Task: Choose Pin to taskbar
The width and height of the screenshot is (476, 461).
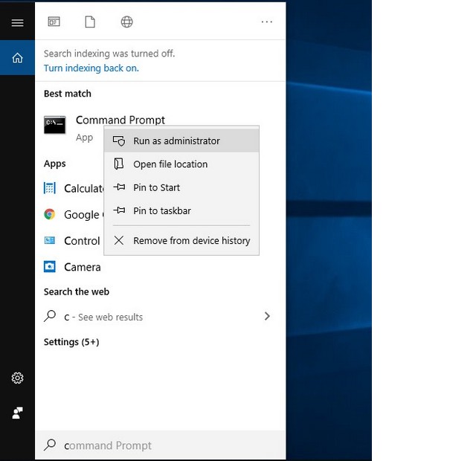Action: pyautogui.click(x=181, y=210)
